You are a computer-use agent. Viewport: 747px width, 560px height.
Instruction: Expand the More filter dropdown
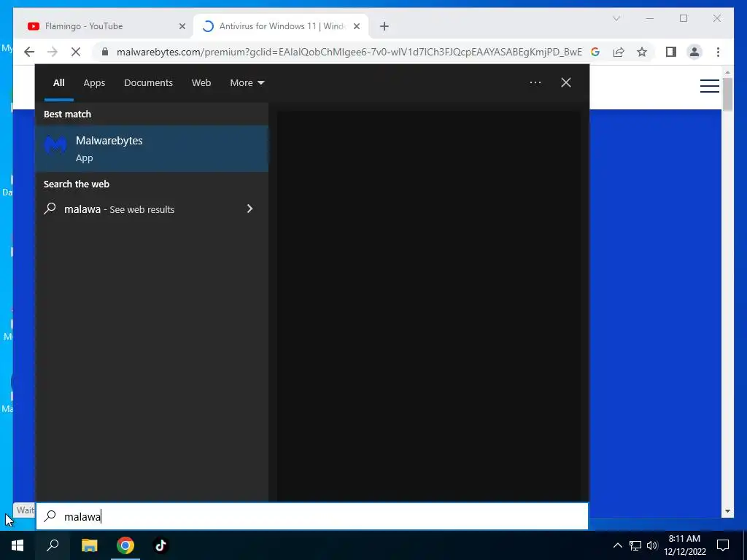(247, 83)
